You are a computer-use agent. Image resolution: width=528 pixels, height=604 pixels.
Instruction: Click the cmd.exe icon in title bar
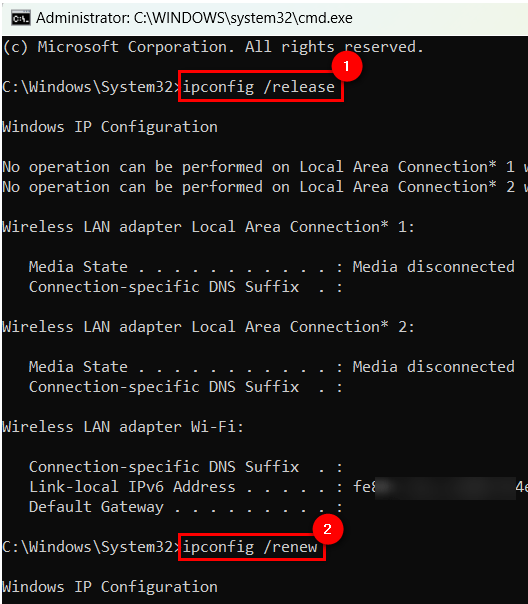click(x=20, y=18)
